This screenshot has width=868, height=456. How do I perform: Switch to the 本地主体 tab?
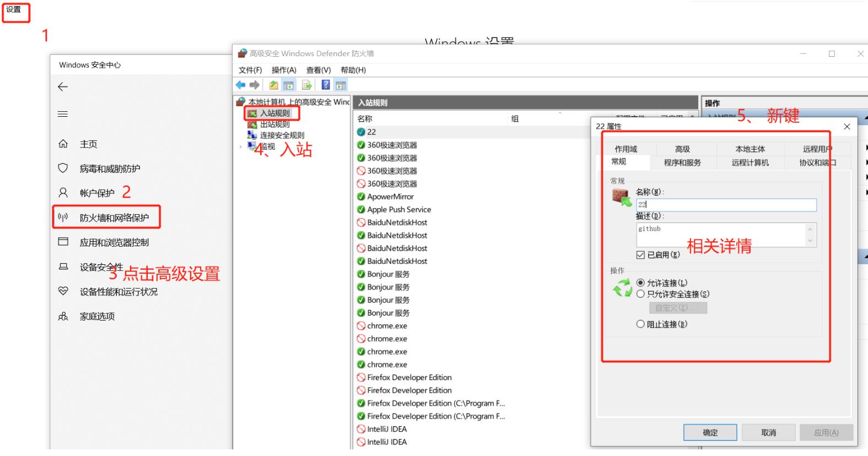[x=750, y=149]
